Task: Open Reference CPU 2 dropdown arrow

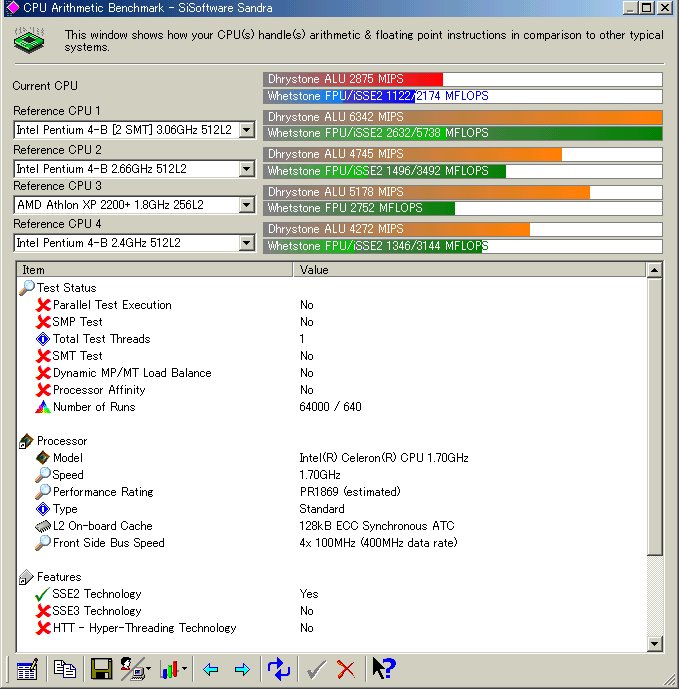Action: 247,169
